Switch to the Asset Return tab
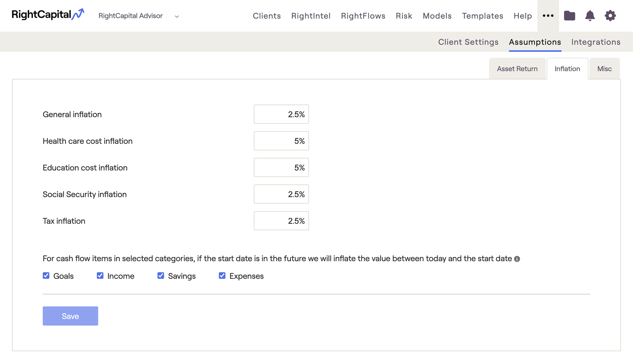 coord(517,69)
